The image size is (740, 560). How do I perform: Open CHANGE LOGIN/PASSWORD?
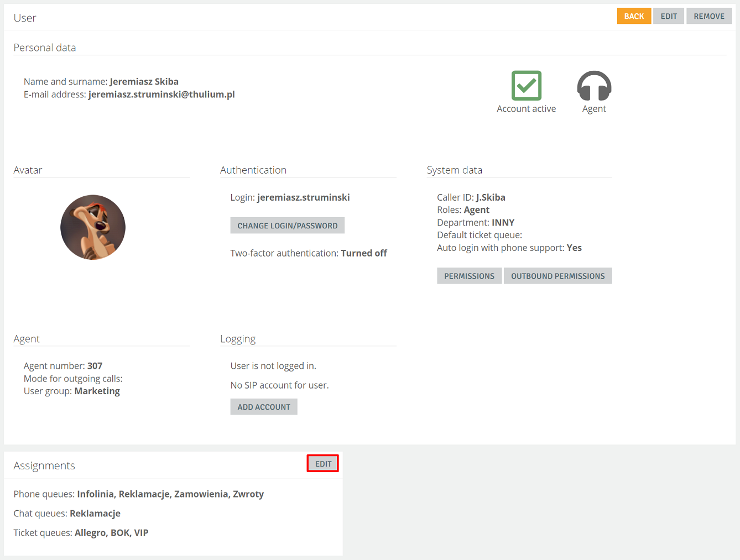287,226
